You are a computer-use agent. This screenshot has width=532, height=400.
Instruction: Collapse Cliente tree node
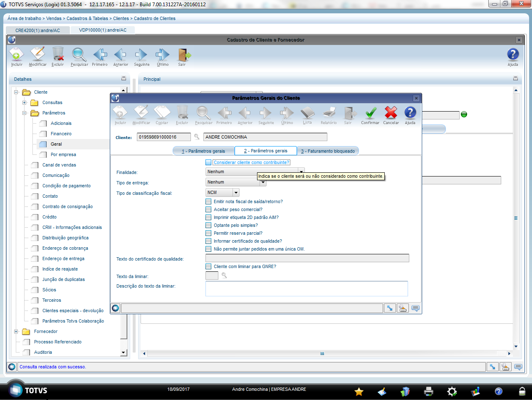tap(16, 92)
